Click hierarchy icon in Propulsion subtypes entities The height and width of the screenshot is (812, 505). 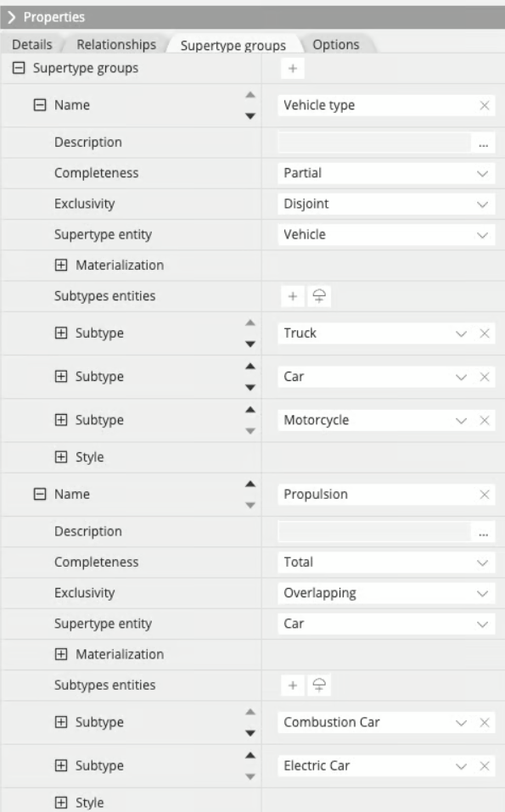tap(319, 685)
